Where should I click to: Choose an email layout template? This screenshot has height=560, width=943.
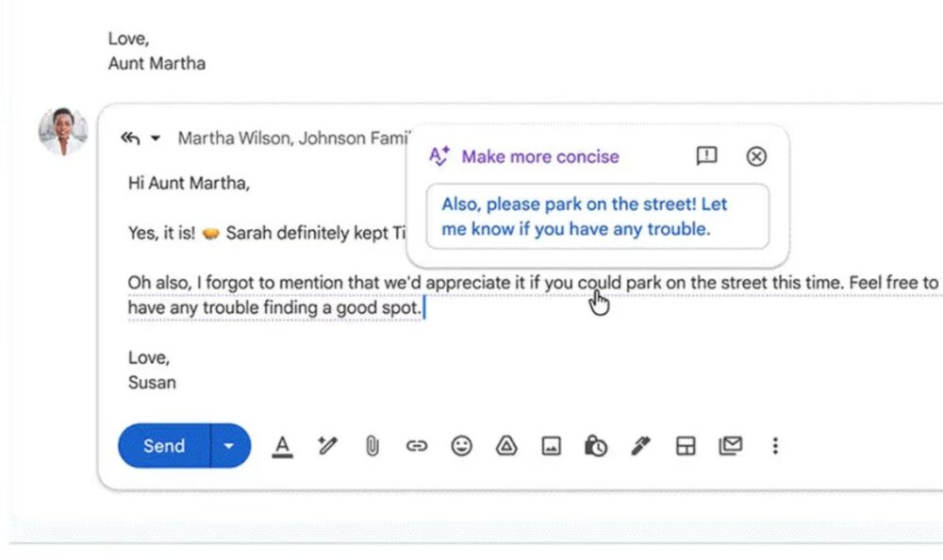click(x=686, y=446)
